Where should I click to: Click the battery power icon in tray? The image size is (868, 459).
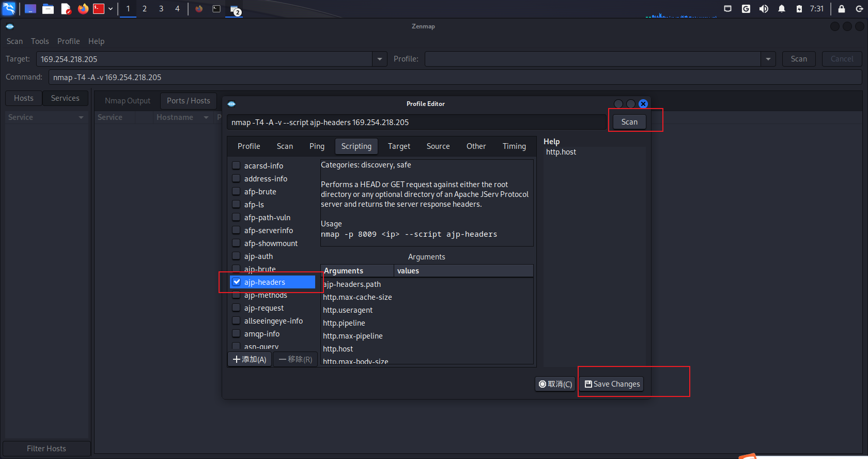[x=799, y=9]
